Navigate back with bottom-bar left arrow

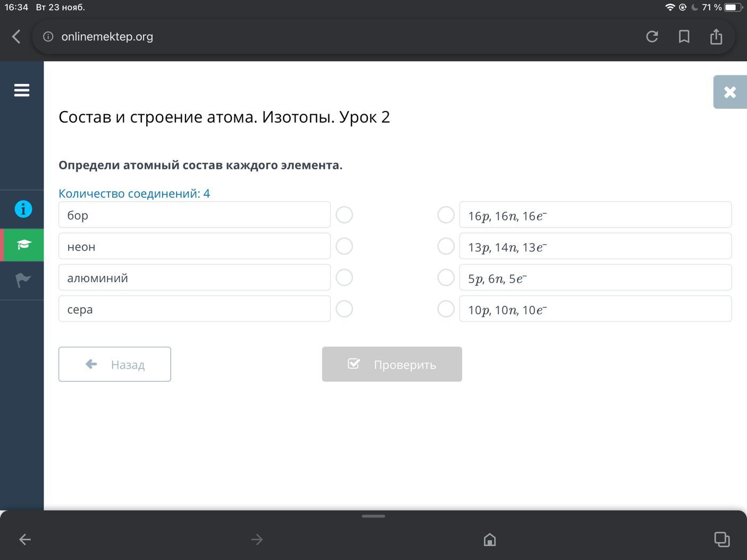click(x=25, y=539)
